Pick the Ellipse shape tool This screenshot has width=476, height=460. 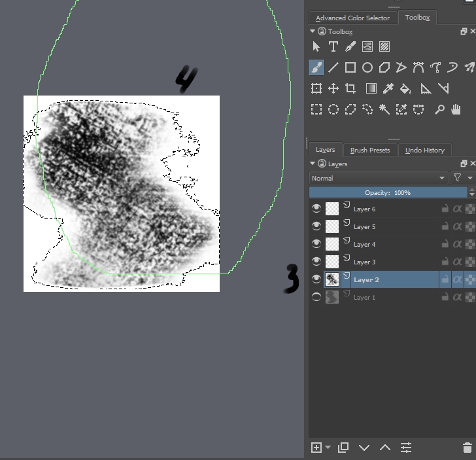coord(367,67)
